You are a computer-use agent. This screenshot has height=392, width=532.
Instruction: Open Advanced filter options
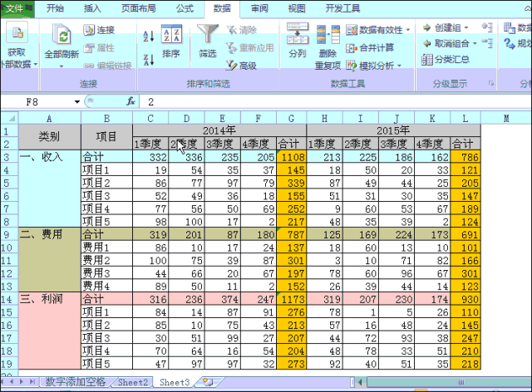[241, 66]
